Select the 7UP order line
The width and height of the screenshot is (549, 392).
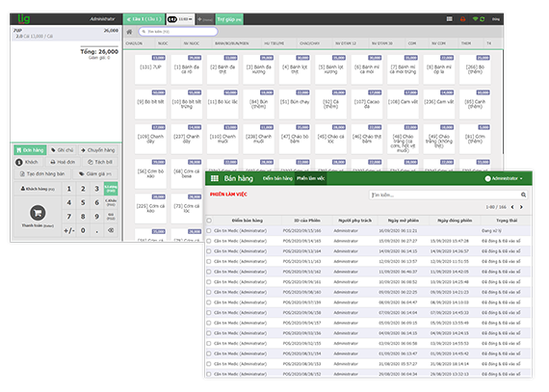click(x=66, y=34)
